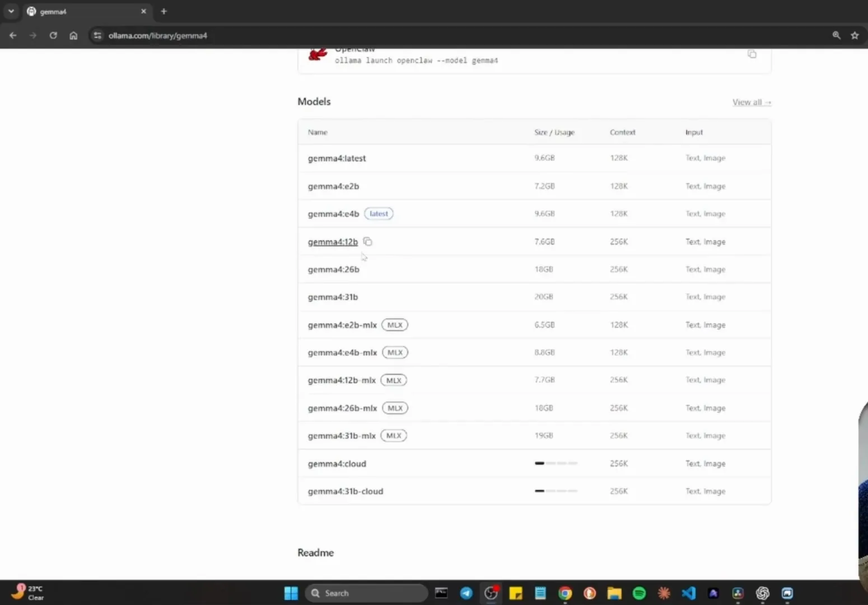Click the ollama launch openclaw command text
868x605 pixels.
(416, 61)
